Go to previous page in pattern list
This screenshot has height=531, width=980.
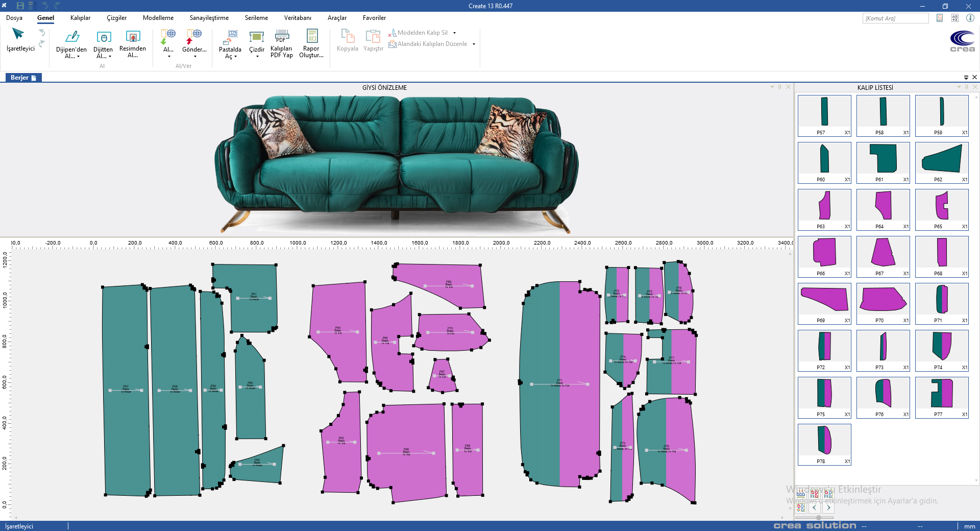click(x=815, y=508)
